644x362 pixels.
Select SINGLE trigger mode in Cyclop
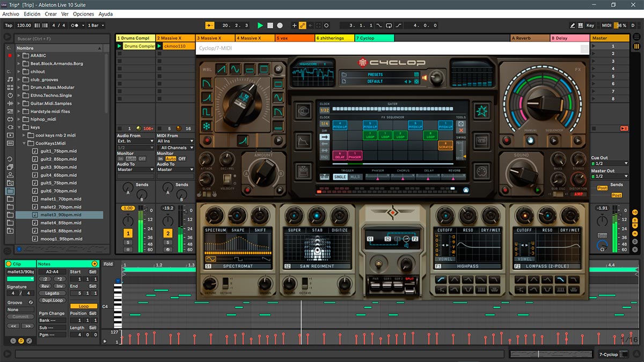pos(340,177)
